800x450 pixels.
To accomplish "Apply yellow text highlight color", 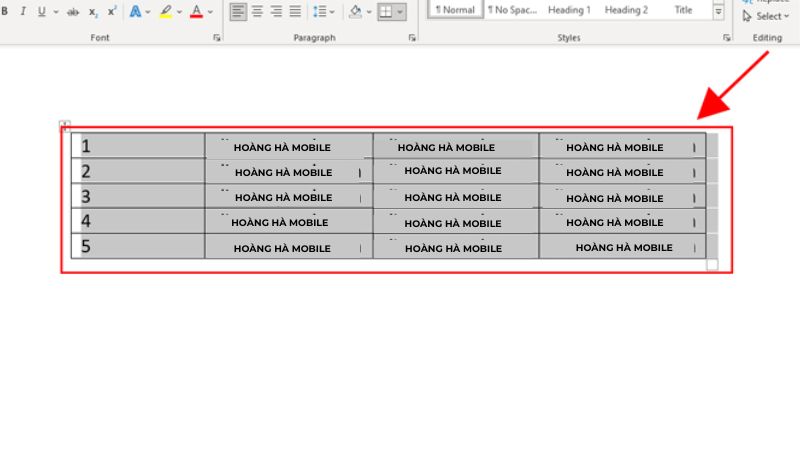I will click(165, 12).
